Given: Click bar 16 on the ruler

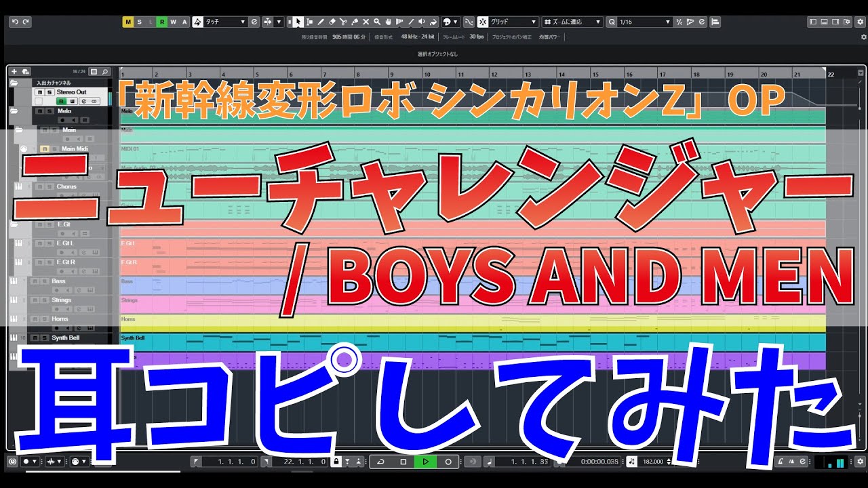Looking at the screenshot, I should 629,75.
